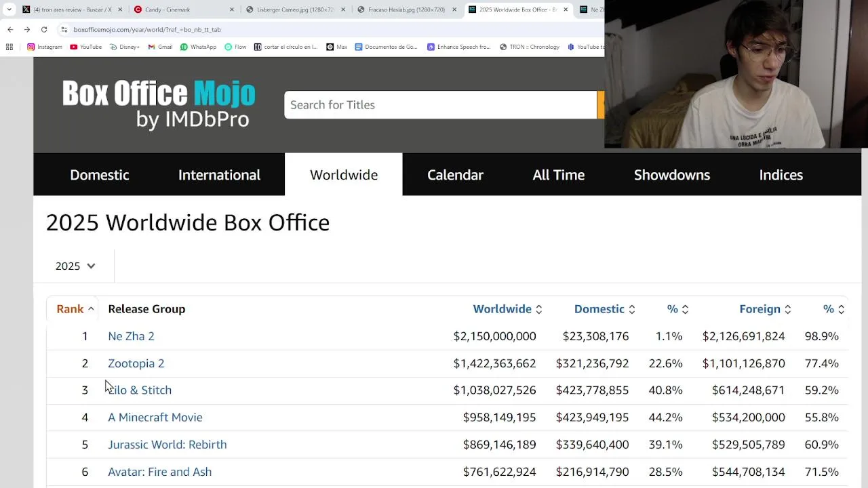Open the WhatsApp bookmark
This screenshot has height=488, width=868.
[x=198, y=47]
